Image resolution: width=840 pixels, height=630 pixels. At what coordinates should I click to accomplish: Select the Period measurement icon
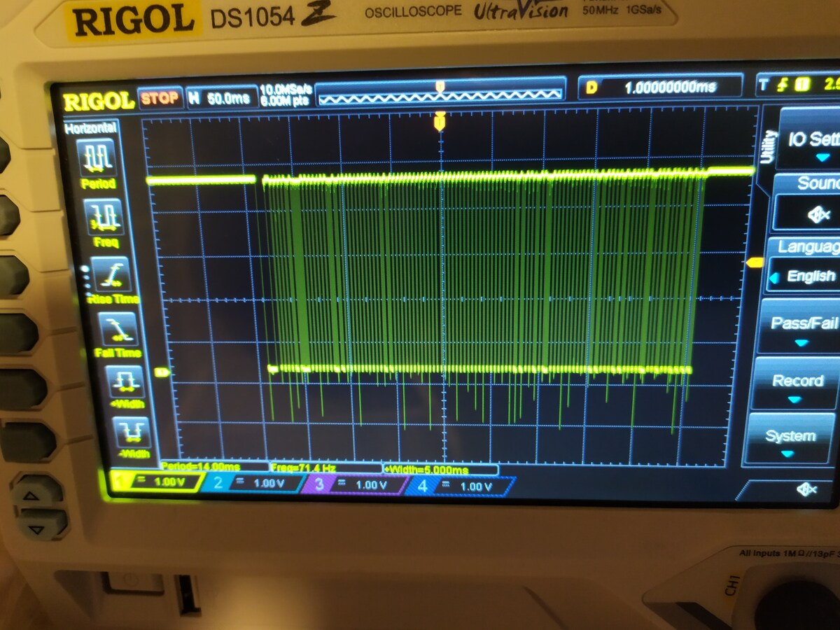tap(99, 158)
